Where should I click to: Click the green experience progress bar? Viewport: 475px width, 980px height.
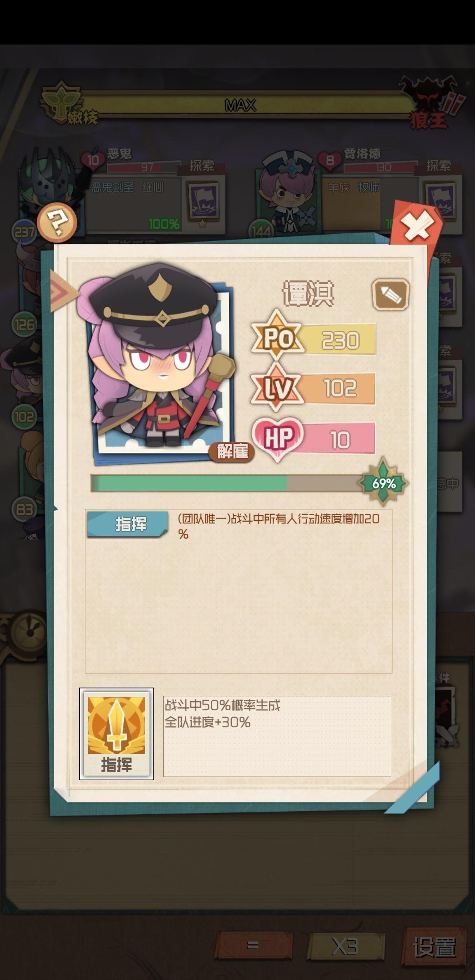[x=227, y=483]
